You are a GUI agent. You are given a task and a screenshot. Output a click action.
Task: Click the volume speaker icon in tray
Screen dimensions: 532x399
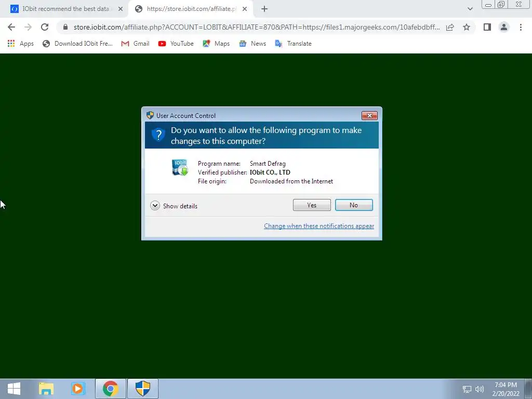click(479, 389)
